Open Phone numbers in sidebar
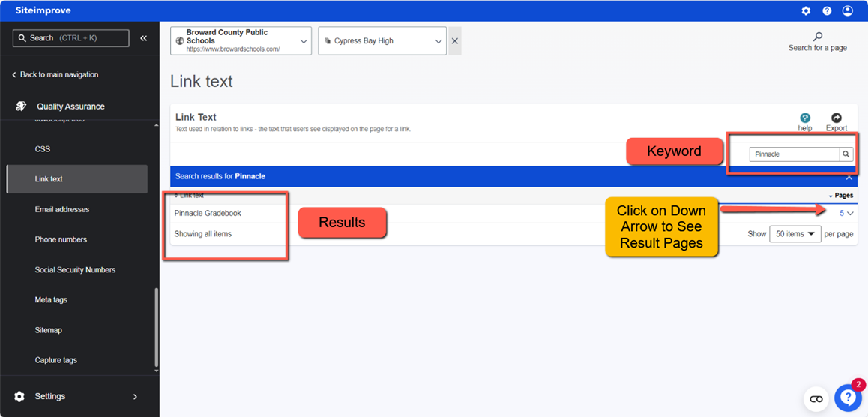 [x=60, y=239]
